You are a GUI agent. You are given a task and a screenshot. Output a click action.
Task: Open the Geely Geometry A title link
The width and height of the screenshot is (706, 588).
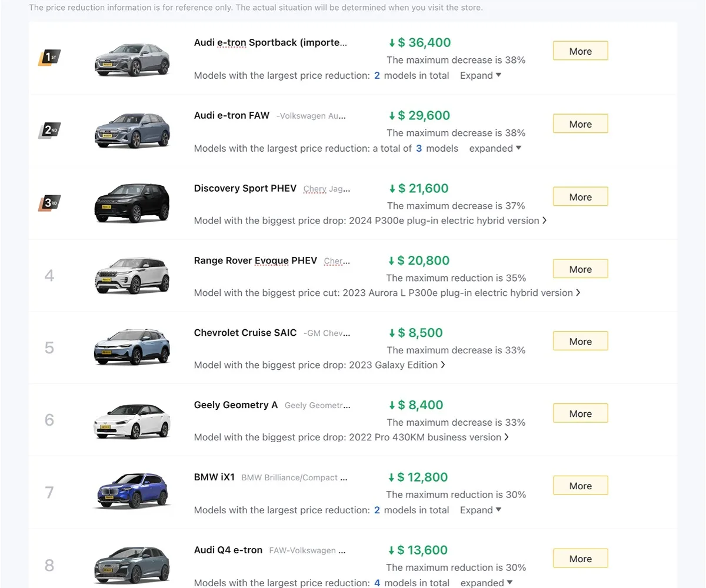[x=236, y=405]
